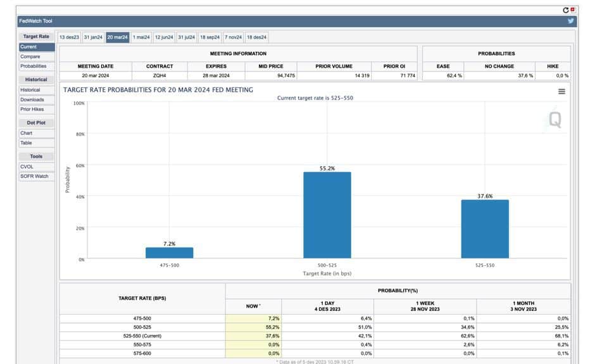Open the CVOL tool link
The image size is (597, 364).
tap(37, 166)
